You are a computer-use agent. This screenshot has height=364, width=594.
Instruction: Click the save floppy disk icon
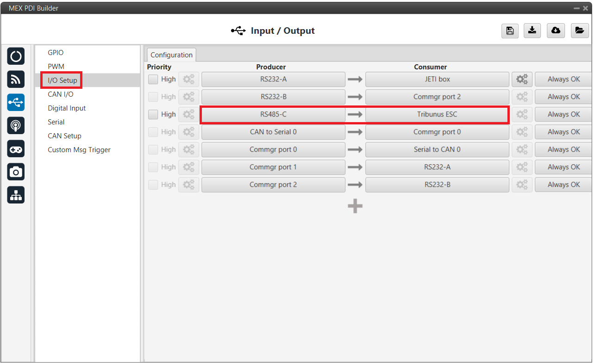[x=510, y=31]
